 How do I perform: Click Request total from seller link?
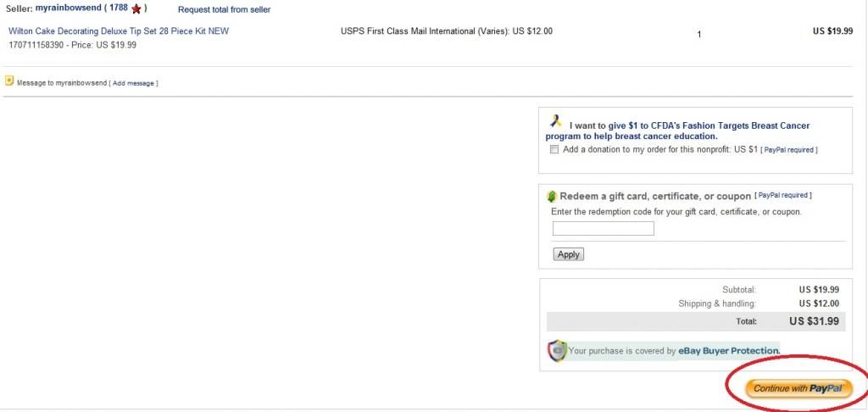click(x=224, y=9)
